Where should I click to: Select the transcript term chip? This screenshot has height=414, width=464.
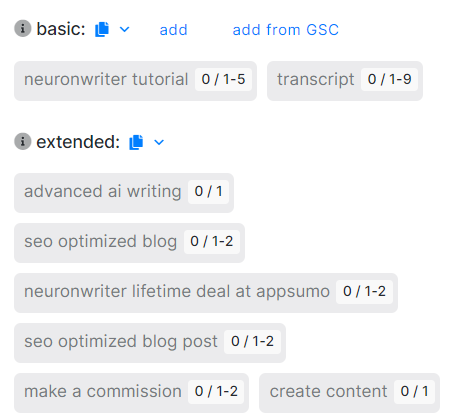[345, 81]
